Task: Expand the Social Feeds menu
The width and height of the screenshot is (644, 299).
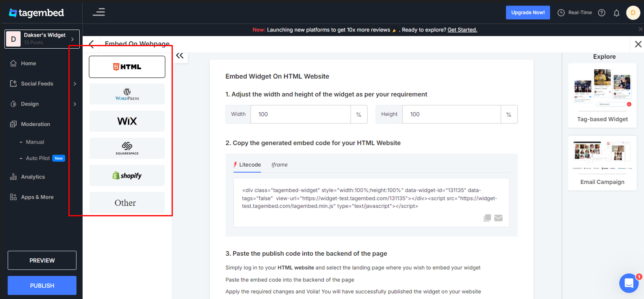Action: pyautogui.click(x=38, y=84)
